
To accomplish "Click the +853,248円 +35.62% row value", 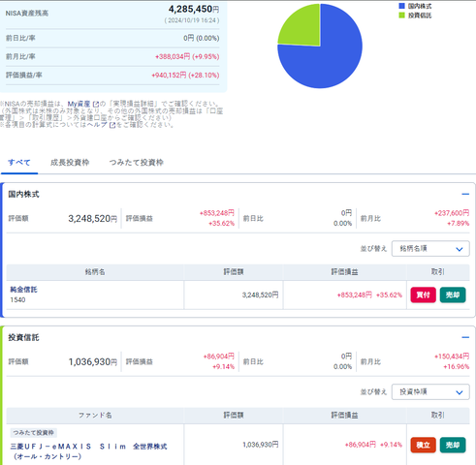I will 369,294.
